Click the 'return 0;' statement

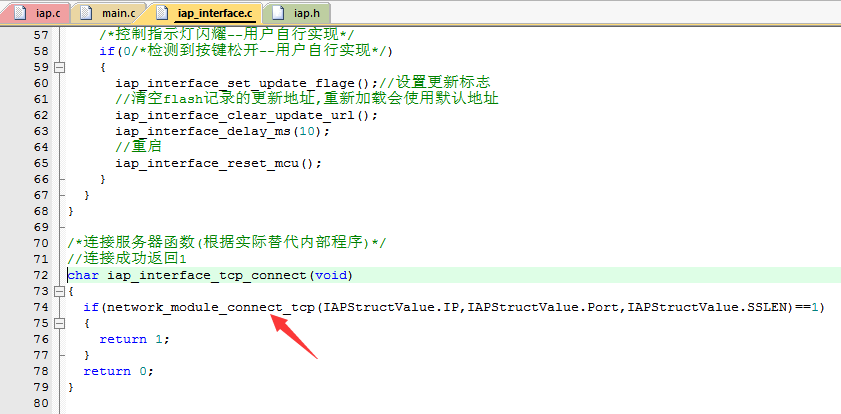tap(119, 372)
